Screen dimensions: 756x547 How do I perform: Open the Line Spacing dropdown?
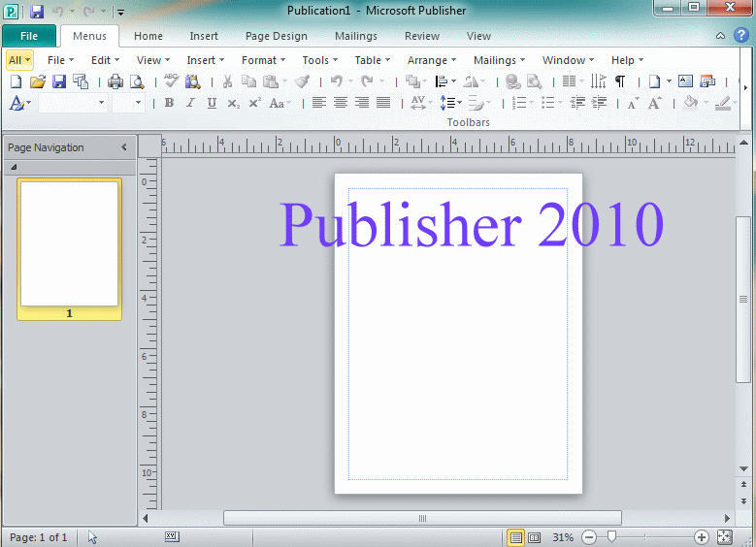tap(450, 103)
